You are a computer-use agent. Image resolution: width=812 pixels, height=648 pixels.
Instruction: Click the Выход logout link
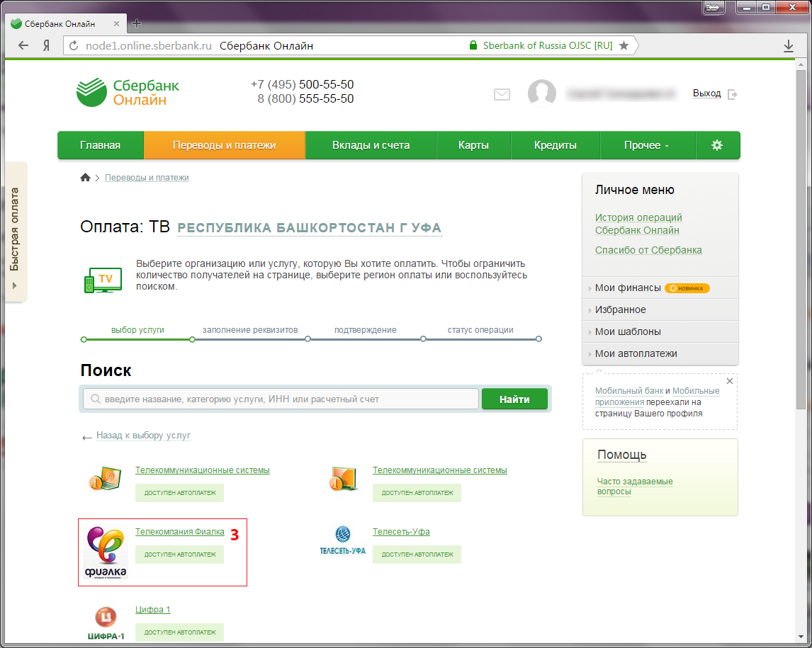[x=707, y=93]
